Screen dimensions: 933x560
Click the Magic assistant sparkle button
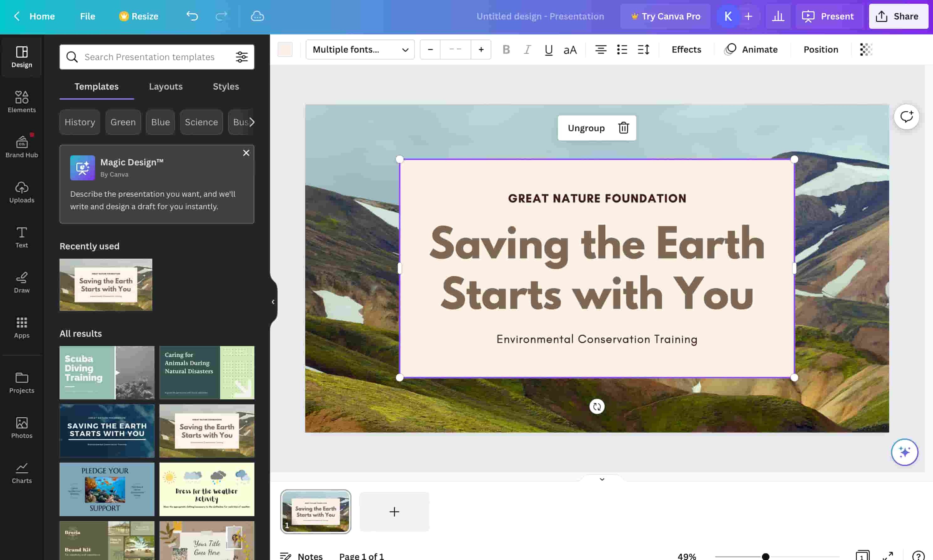click(904, 452)
